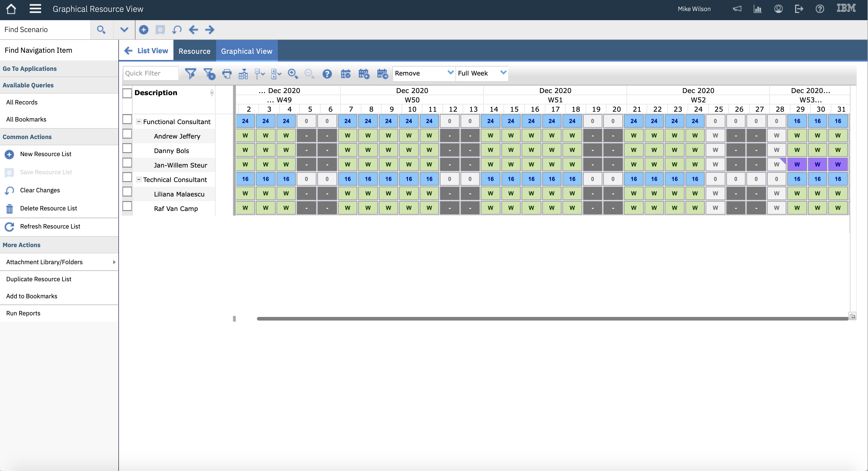Open the Full Week dropdown
This screenshot has width=868, height=471.
click(x=482, y=73)
